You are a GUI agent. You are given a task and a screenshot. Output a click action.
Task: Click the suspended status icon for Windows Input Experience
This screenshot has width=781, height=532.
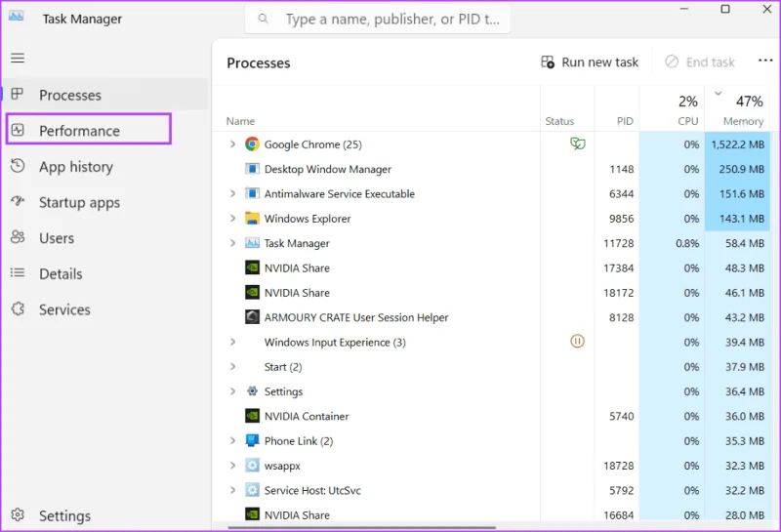pyautogui.click(x=577, y=342)
